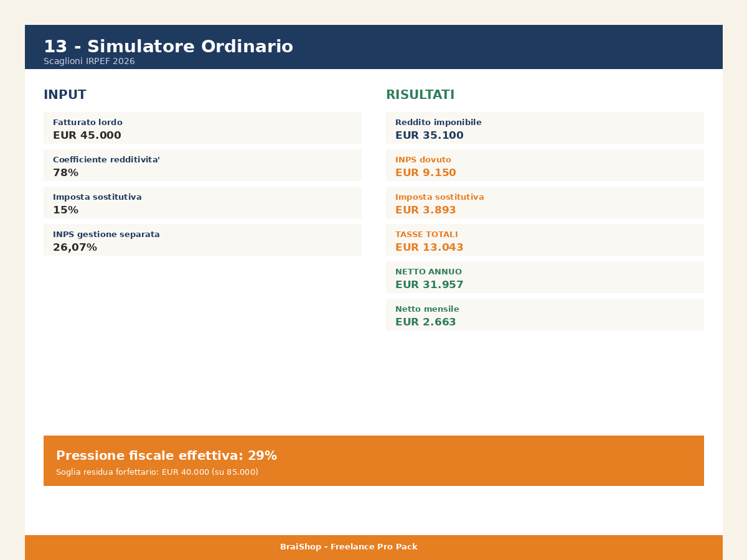
Task: Select the NETTO ANNUO EUR 31.957 result
Action: tap(545, 277)
